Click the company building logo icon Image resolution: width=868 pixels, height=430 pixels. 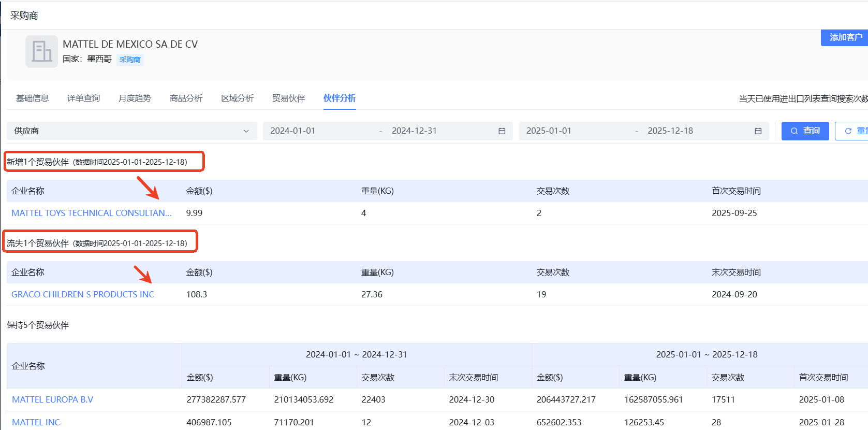[x=41, y=51]
